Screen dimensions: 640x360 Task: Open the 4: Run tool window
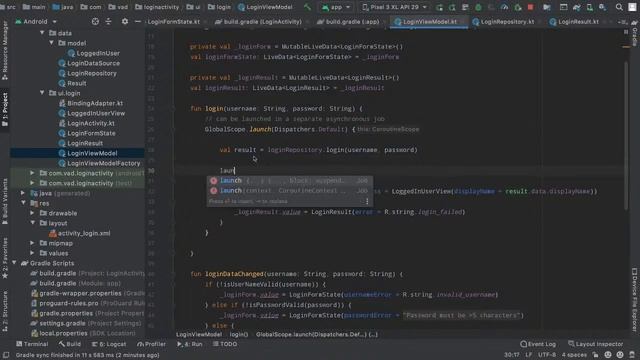(190, 344)
